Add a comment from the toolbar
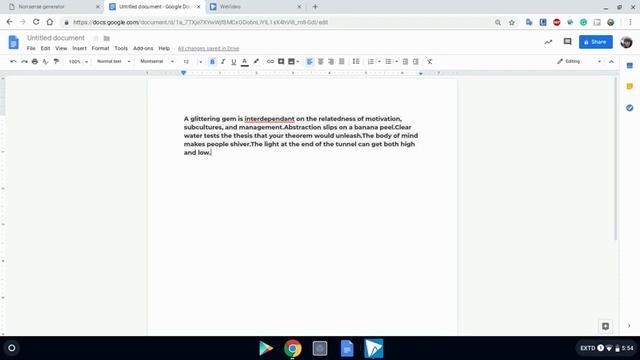This screenshot has height=360, width=640. [281, 62]
